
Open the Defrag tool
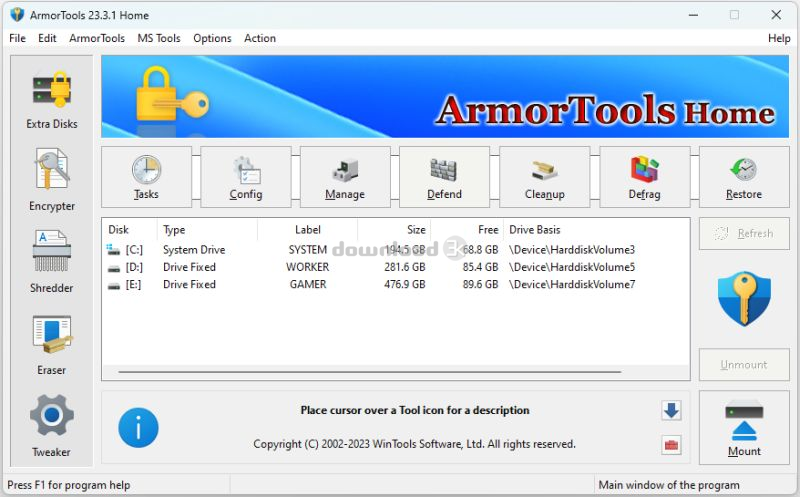(644, 177)
